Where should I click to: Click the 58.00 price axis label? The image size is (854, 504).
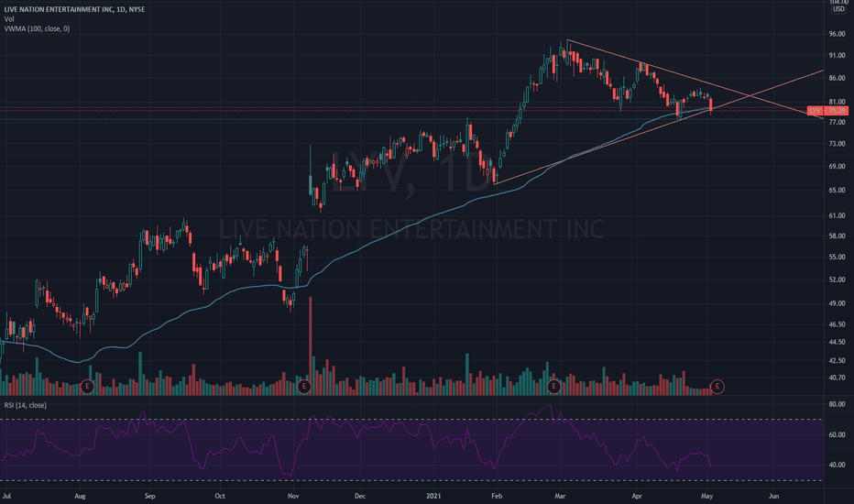pyautogui.click(x=837, y=236)
